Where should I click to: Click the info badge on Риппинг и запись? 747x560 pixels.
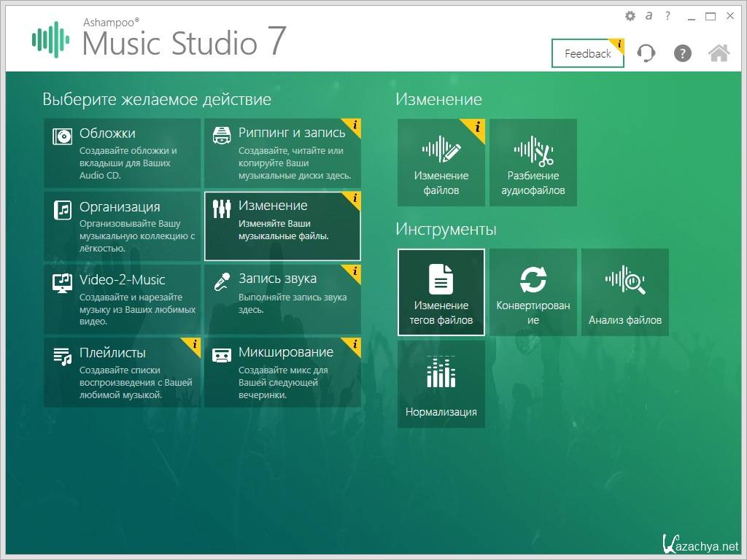(x=355, y=125)
